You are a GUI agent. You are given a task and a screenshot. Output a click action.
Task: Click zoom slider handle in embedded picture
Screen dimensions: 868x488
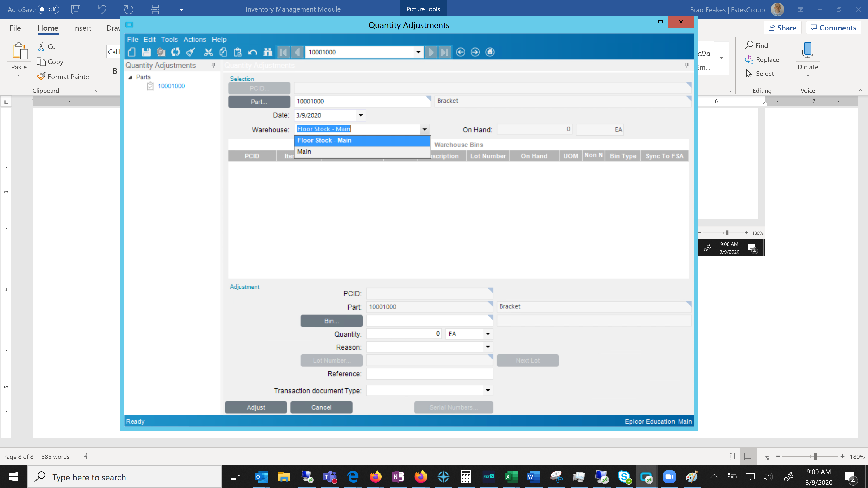(x=727, y=233)
